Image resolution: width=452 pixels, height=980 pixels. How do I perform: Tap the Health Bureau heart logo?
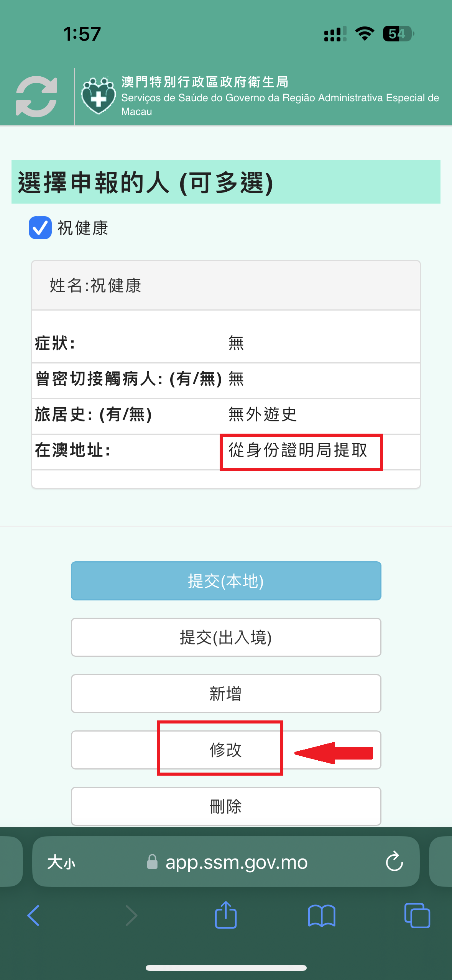[x=98, y=96]
